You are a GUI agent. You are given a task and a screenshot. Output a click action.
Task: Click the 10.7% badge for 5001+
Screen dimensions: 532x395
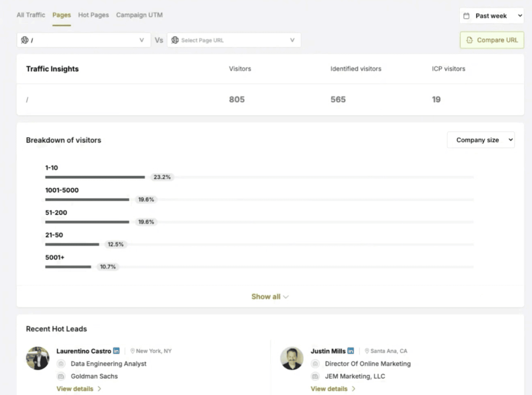(x=108, y=267)
